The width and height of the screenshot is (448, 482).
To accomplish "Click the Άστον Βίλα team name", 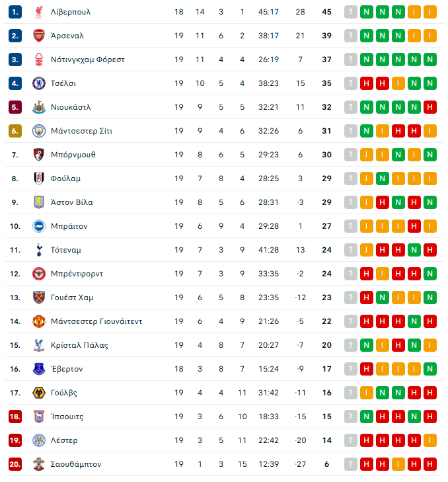I will point(71,202).
